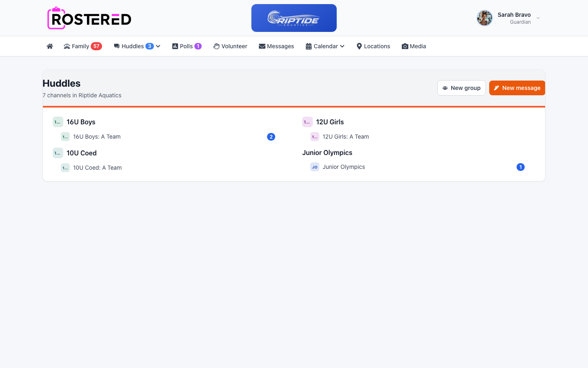This screenshot has width=588, height=368.
Task: Open the Rostered logo
Action: coord(89,18)
